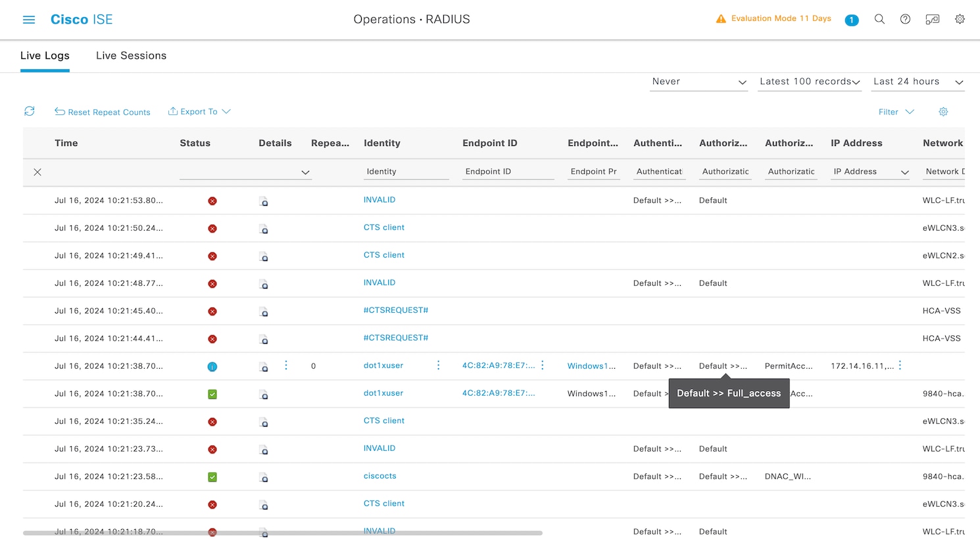Open details report for first INVALID row
Image resolution: width=980 pixels, height=539 pixels.
(x=264, y=201)
